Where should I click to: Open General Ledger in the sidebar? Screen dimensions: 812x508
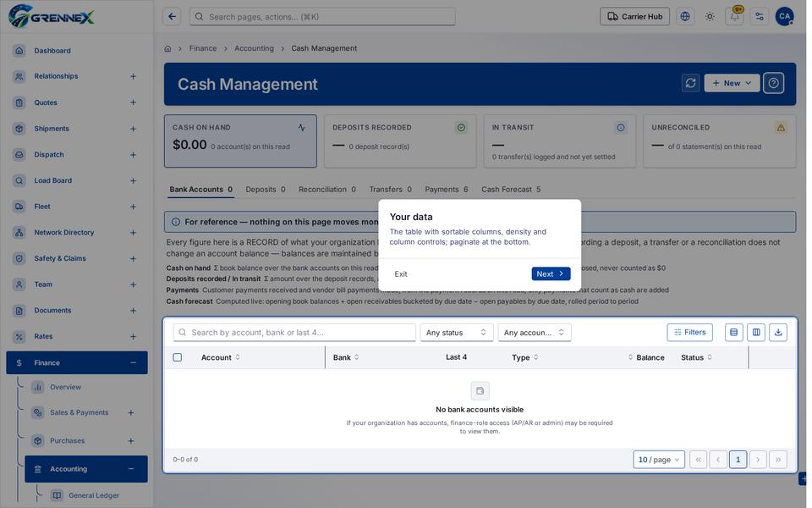[94, 495]
